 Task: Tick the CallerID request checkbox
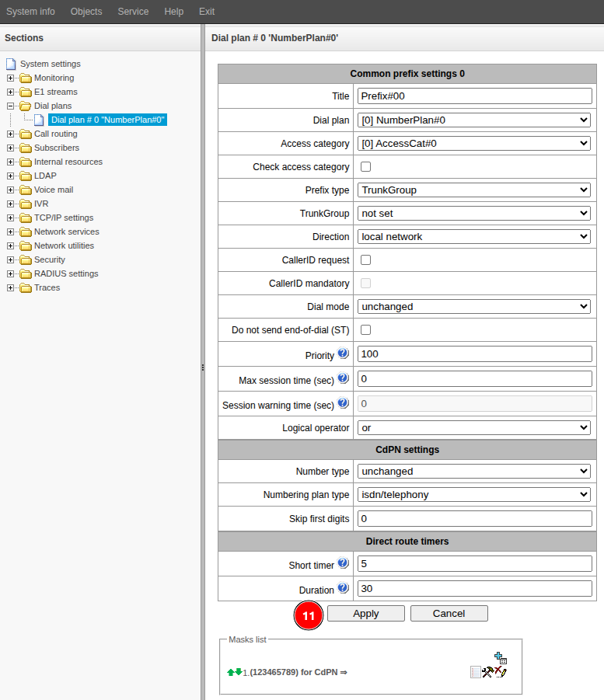(x=366, y=259)
